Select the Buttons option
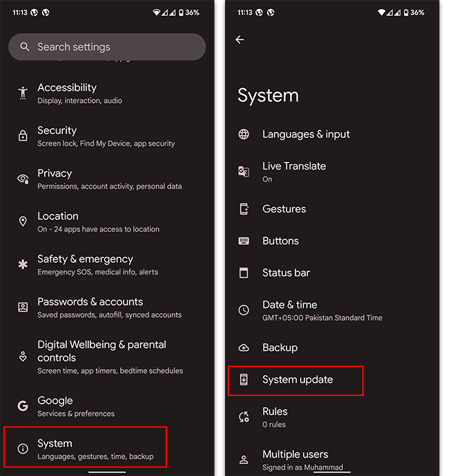The height and width of the screenshot is (476, 450). pos(280,241)
